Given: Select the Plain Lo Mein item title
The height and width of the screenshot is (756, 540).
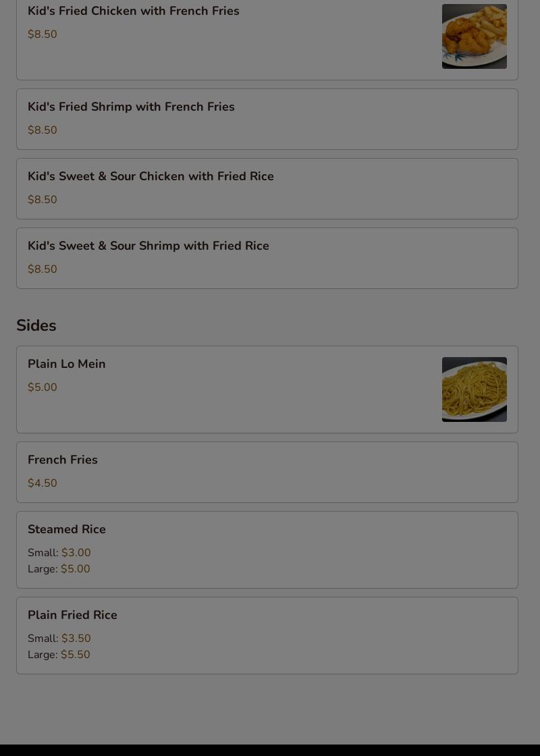Looking at the screenshot, I should pos(67,364).
